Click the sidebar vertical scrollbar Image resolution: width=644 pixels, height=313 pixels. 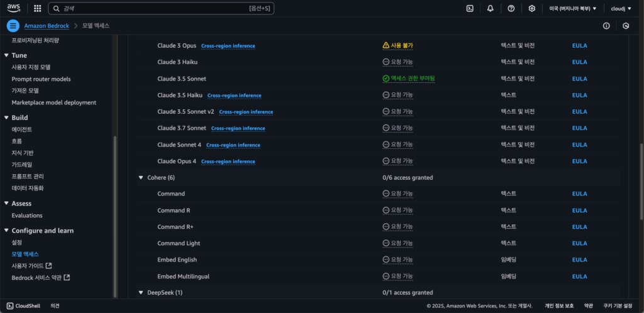115,217
